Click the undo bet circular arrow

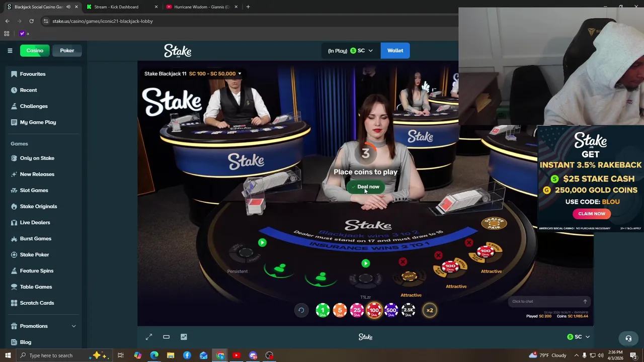[x=301, y=310]
